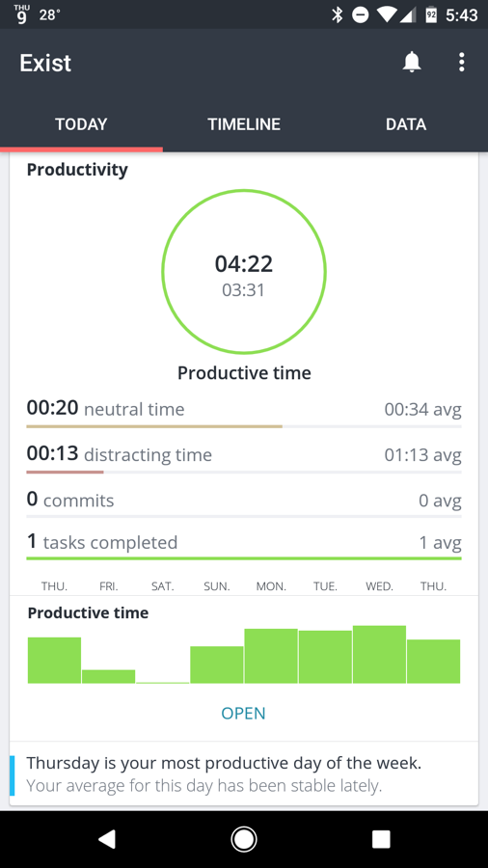This screenshot has width=488, height=868.
Task: Select the TODAY tab
Action: point(81,124)
